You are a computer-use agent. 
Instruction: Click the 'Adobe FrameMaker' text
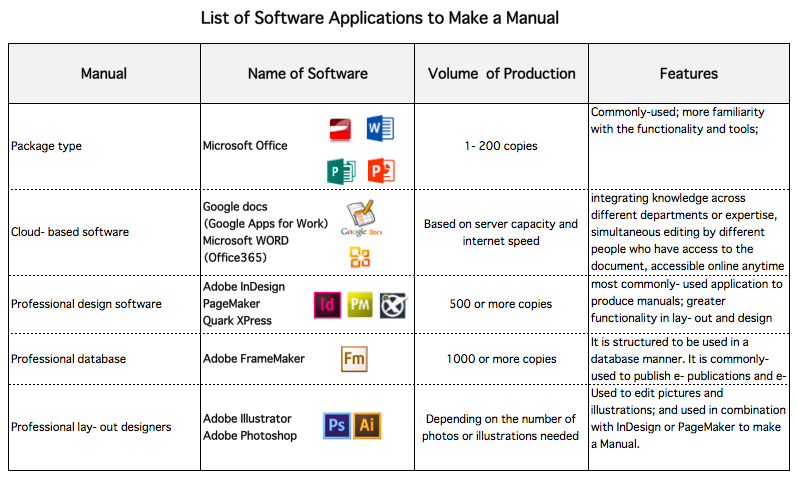(254, 359)
